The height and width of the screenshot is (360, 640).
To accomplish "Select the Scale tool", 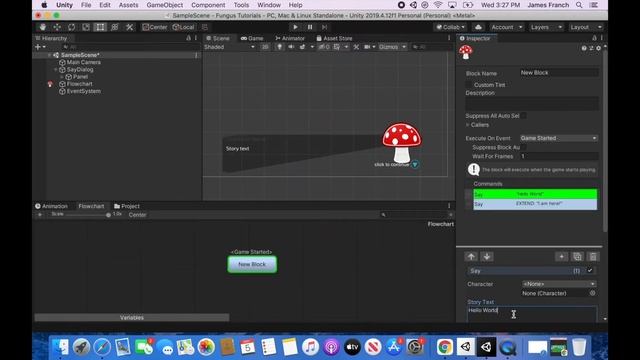I will [86, 27].
